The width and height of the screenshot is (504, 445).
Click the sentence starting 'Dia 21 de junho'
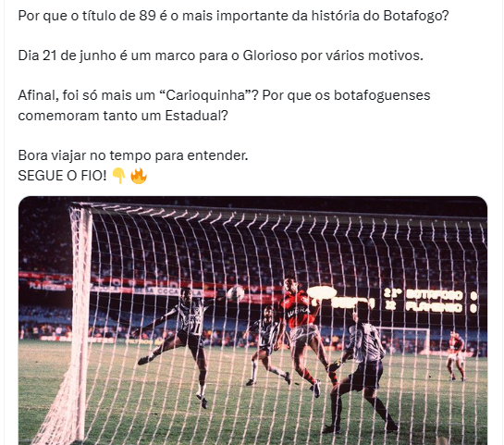220,56
